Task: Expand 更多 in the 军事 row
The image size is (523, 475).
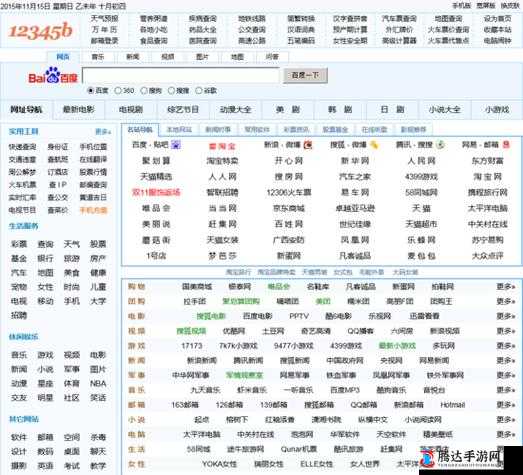Action: point(505,375)
